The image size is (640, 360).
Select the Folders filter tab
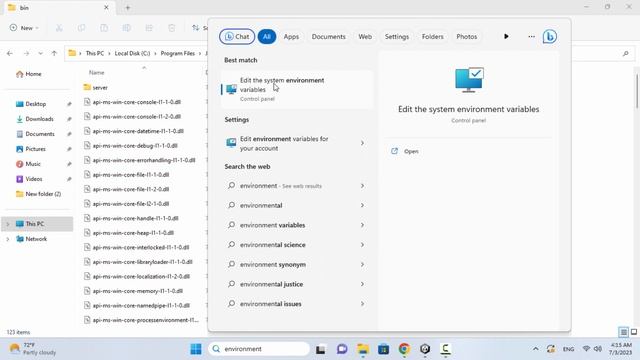coord(433,37)
